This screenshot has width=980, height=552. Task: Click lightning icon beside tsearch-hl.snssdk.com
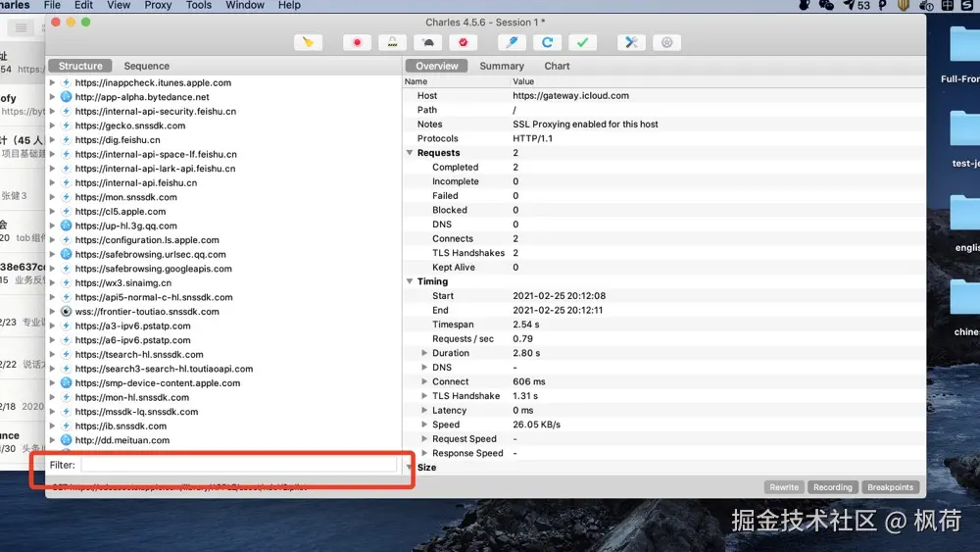(66, 355)
